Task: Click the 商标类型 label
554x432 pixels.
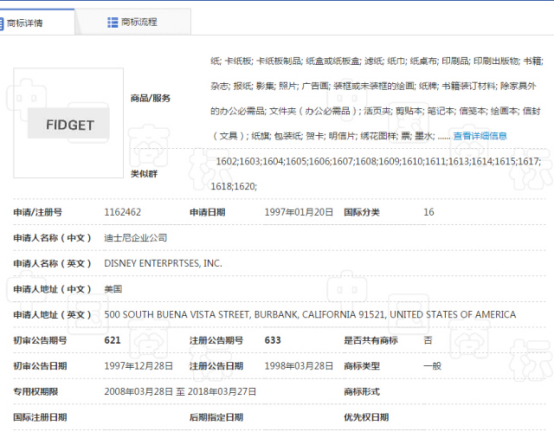Action: pyautogui.click(x=362, y=366)
